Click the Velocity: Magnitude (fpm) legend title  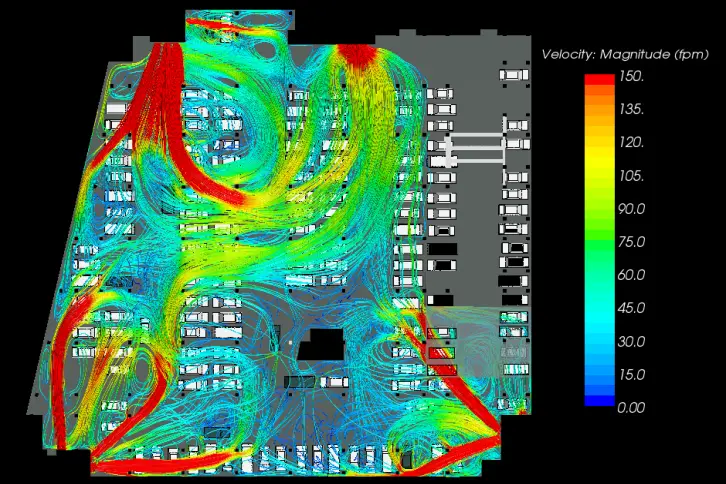pos(624,54)
